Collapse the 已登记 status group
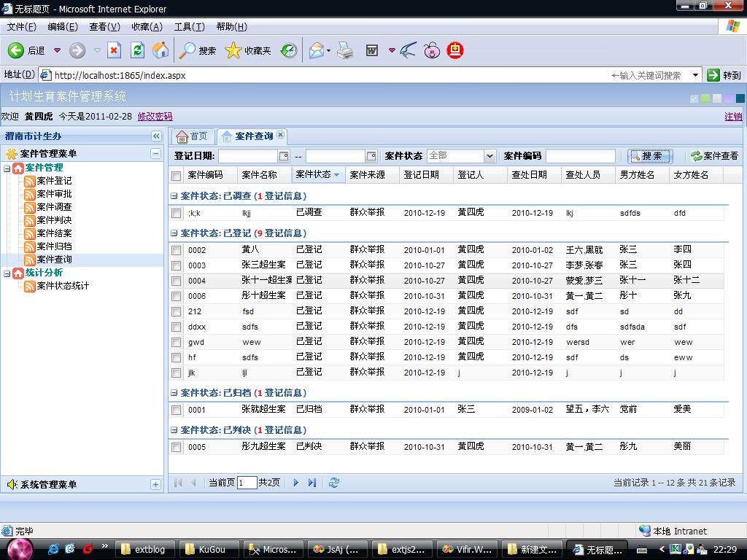Image resolution: width=747 pixels, height=560 pixels. click(174, 233)
